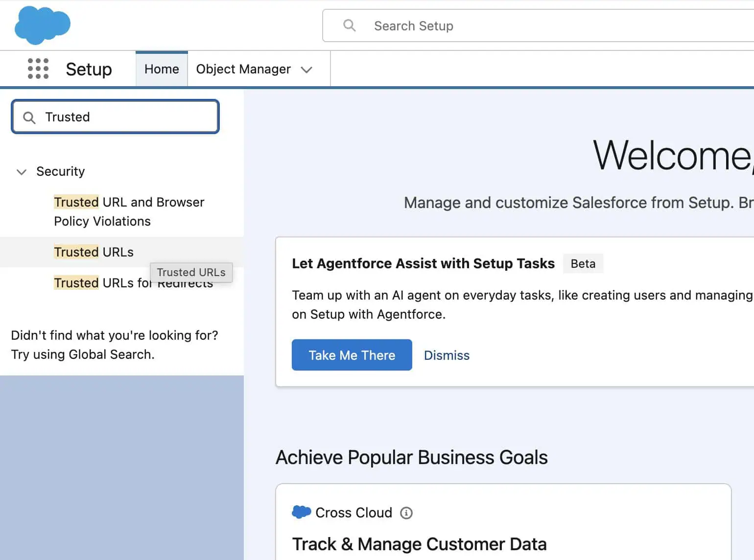Focus the Search Setup field
The width and height of the screenshot is (754, 560).
[538, 25]
